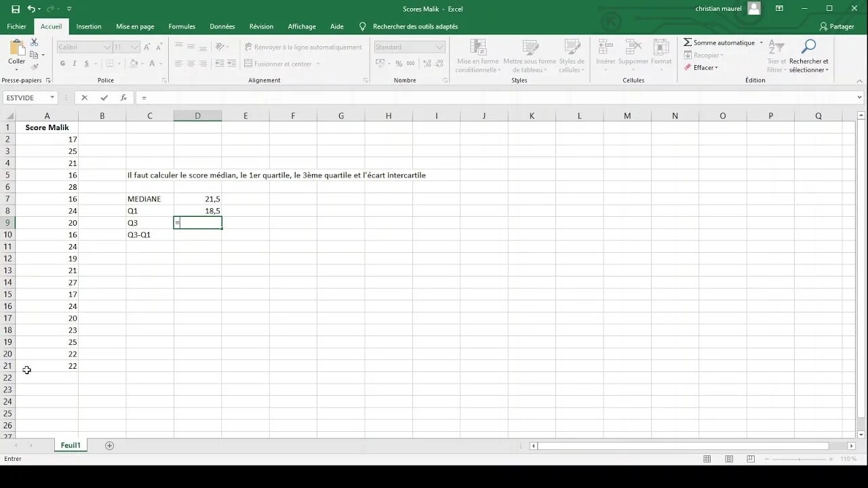The image size is (868, 488).
Task: Select the Feuil1 sheet tab
Action: [x=71, y=445]
